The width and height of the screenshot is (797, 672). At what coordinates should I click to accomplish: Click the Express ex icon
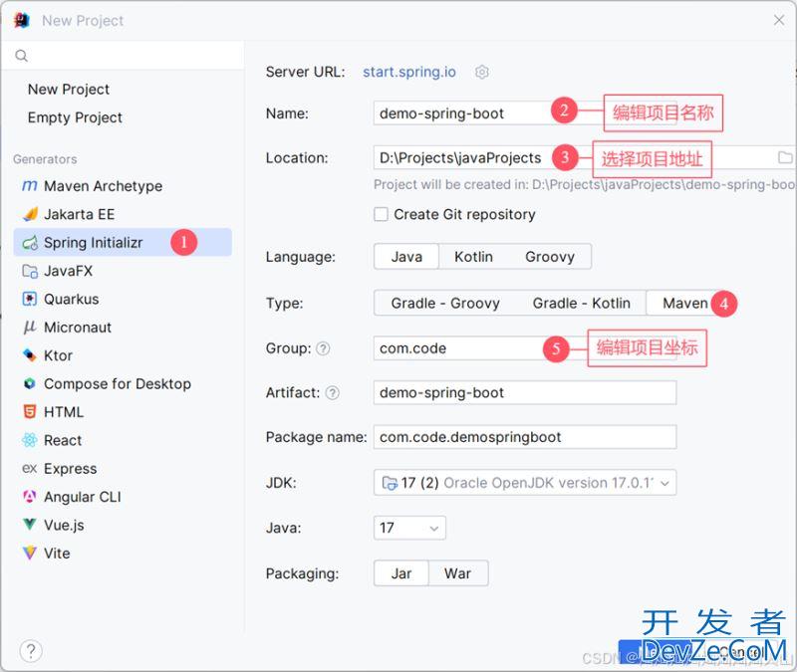(x=30, y=468)
